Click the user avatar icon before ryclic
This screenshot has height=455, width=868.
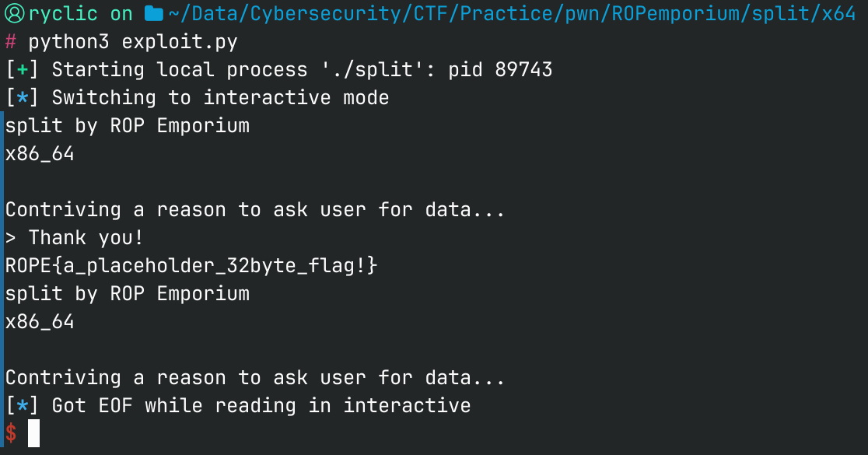15,13
